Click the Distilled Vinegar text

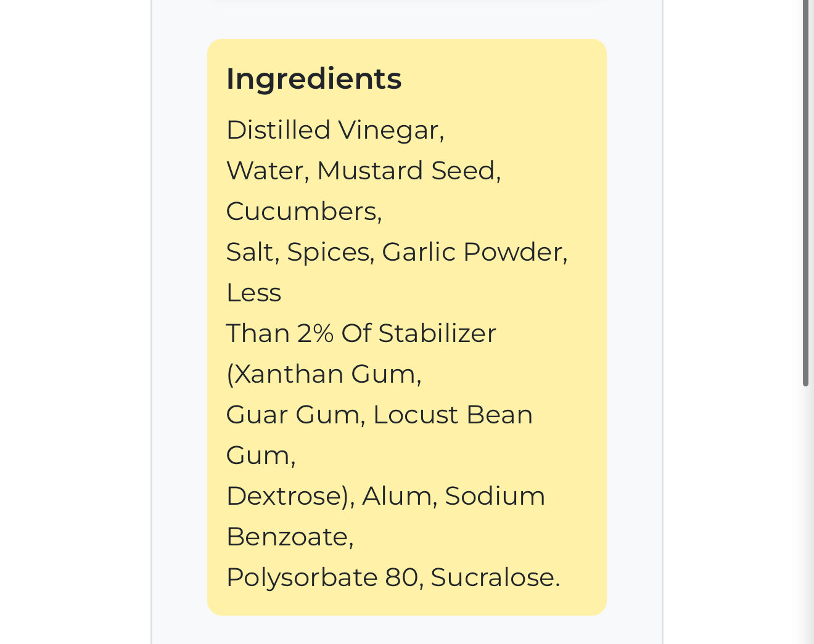click(334, 130)
